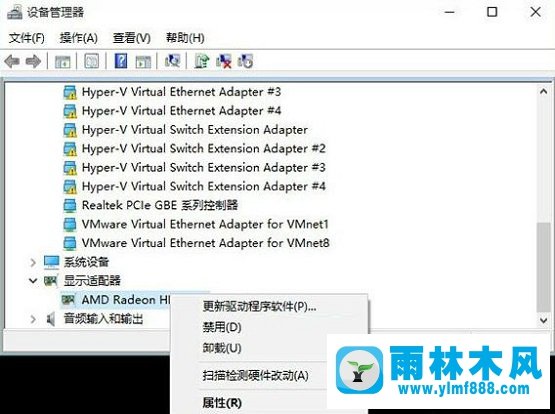Viewport: 555px width, 414px height.
Task: Choose 卸载(U) in context menu
Action: pos(222,348)
